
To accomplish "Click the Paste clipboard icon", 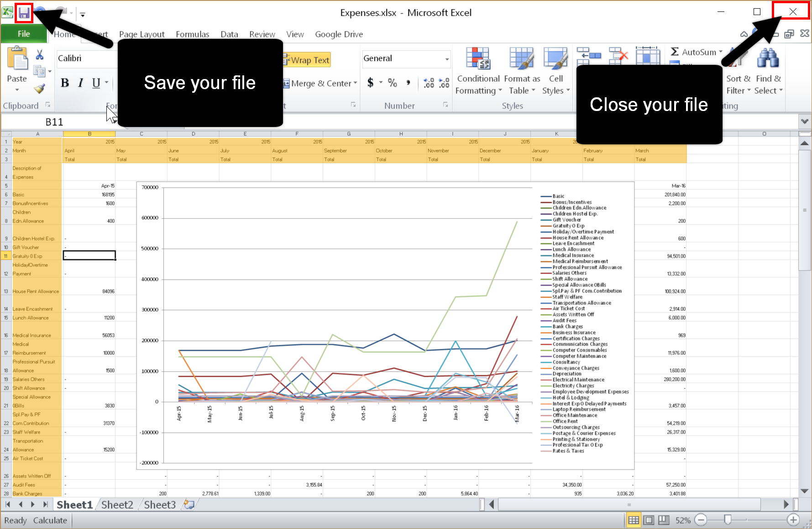I will 17,58.
